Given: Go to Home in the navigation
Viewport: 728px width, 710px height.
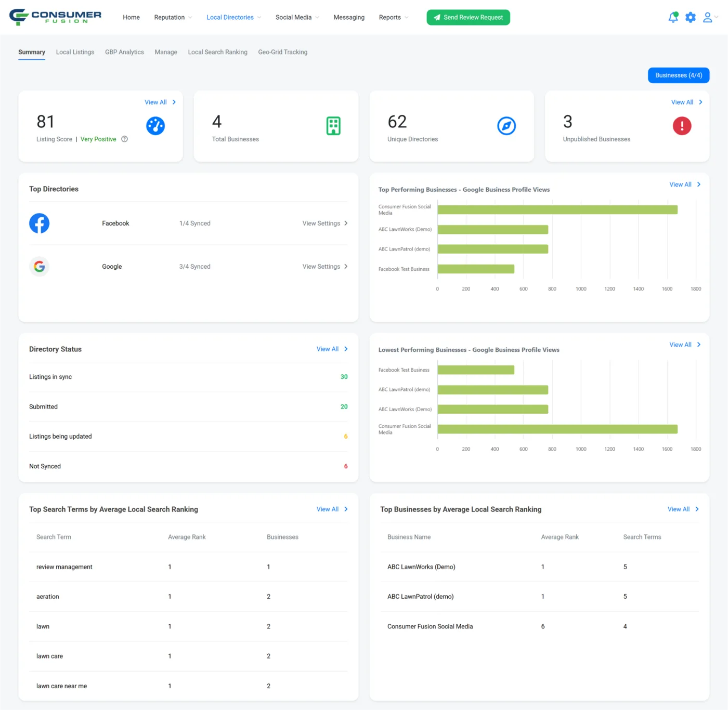Looking at the screenshot, I should coord(131,17).
